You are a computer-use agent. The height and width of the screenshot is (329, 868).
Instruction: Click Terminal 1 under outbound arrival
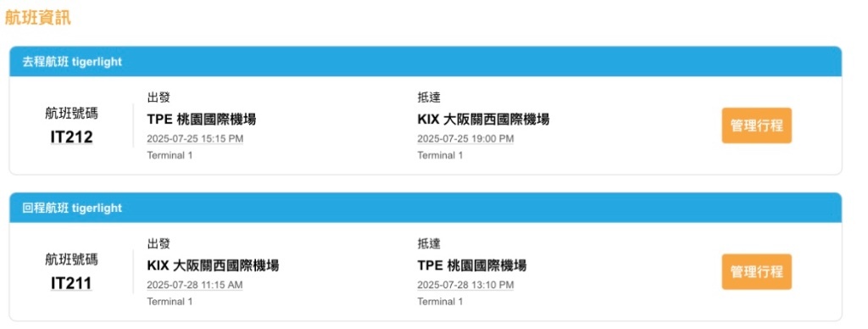[x=440, y=156]
